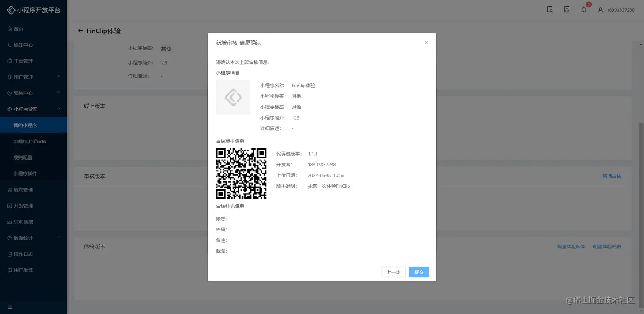Open account menu 18303837238
This screenshot has height=314, width=644.
pyautogui.click(x=621, y=10)
